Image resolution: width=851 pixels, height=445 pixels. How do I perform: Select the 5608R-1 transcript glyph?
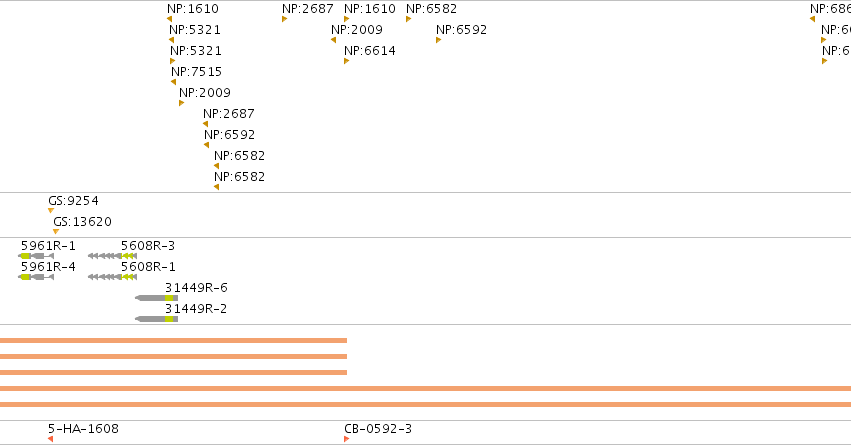click(x=112, y=277)
